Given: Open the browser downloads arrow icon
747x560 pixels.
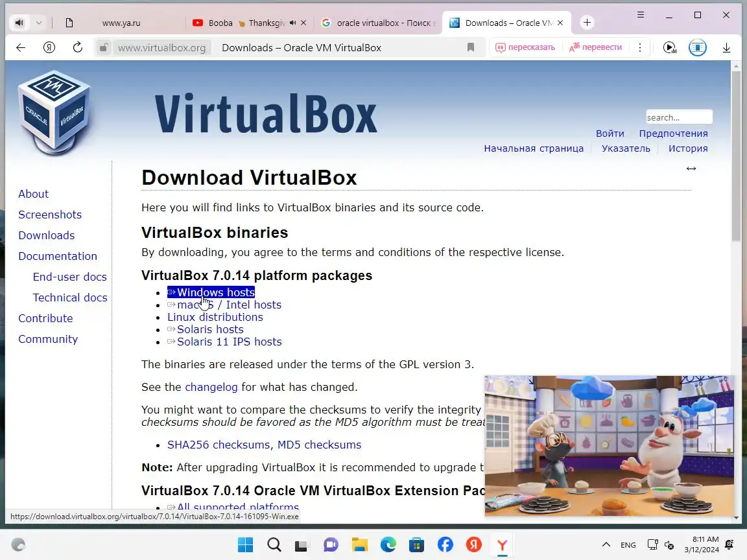Looking at the screenshot, I should tap(726, 47).
